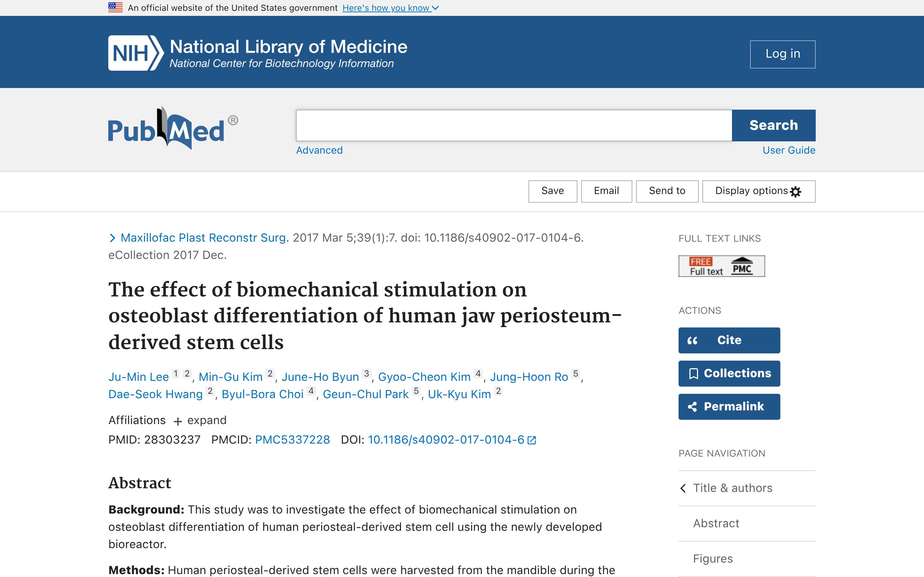Open Collections bookmark button
Image resolution: width=924 pixels, height=577 pixels.
point(729,373)
